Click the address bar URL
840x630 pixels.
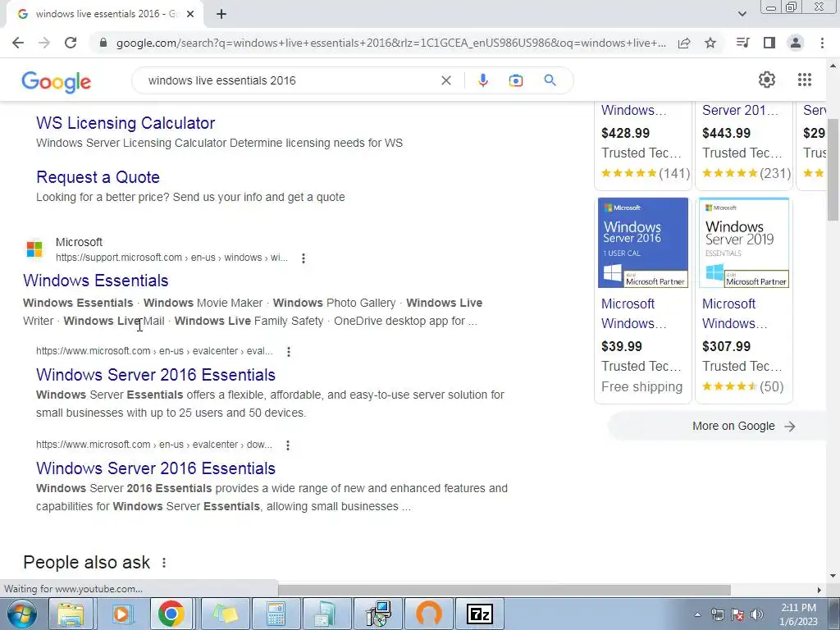click(x=391, y=43)
